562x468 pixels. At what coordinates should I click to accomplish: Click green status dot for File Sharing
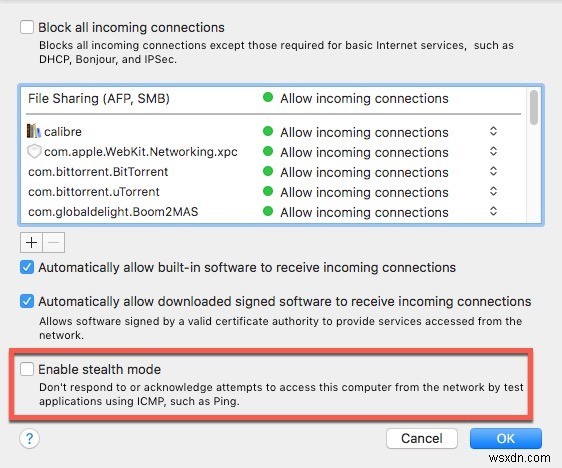point(268,97)
